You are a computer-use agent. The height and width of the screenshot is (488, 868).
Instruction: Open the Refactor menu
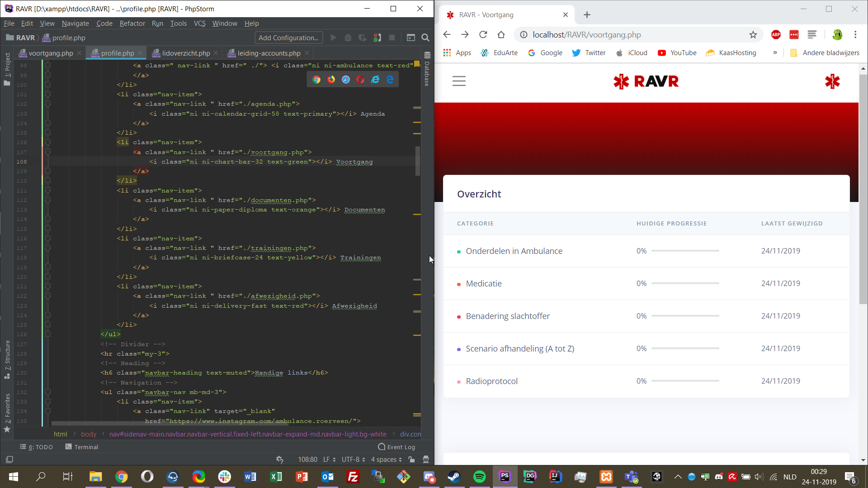(x=132, y=23)
